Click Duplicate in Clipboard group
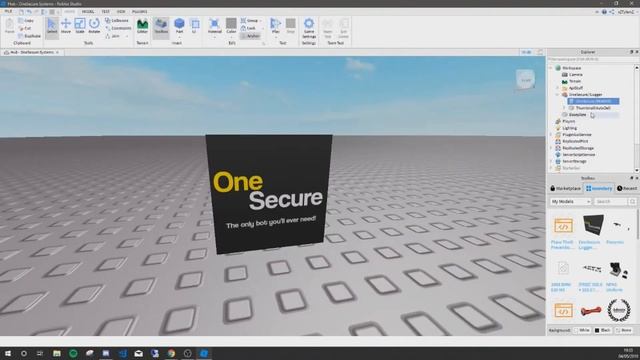The height and width of the screenshot is (360, 640). coord(29,36)
